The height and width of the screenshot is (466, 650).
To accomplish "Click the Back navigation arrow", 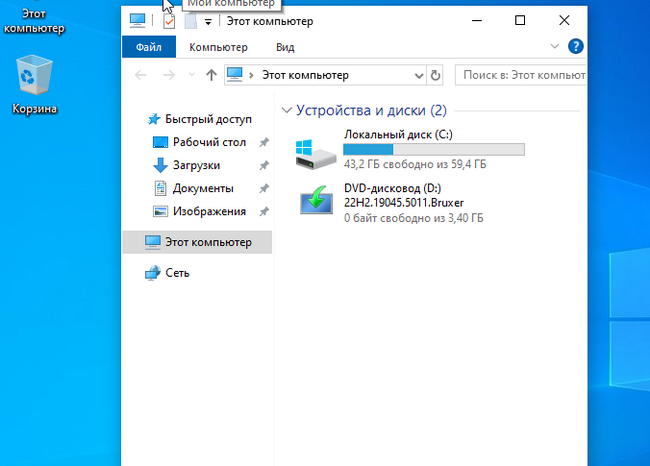I will (x=141, y=75).
